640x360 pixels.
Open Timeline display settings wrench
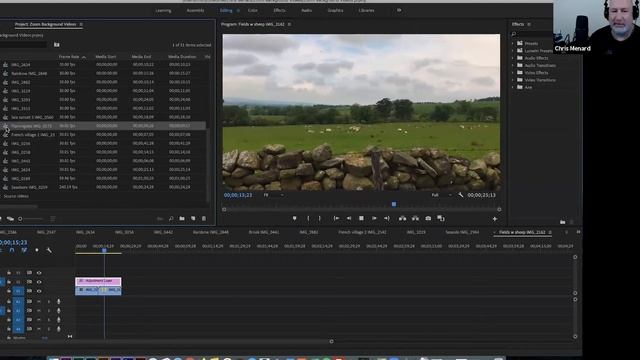(49, 250)
